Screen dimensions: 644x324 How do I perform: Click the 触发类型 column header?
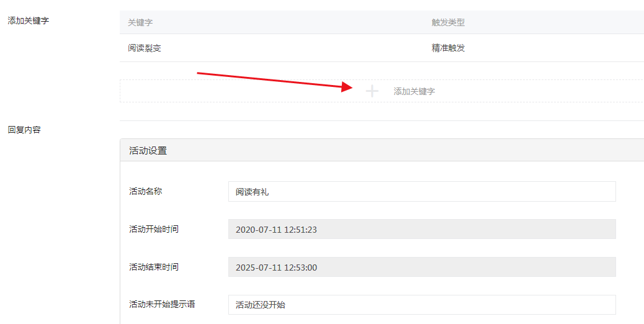448,22
